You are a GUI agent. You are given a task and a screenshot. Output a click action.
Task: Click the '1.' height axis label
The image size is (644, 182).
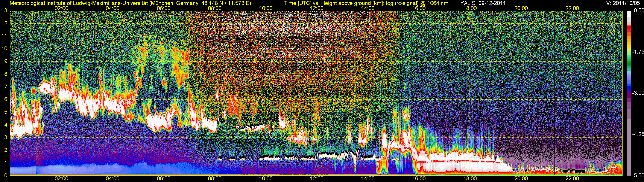point(6,163)
